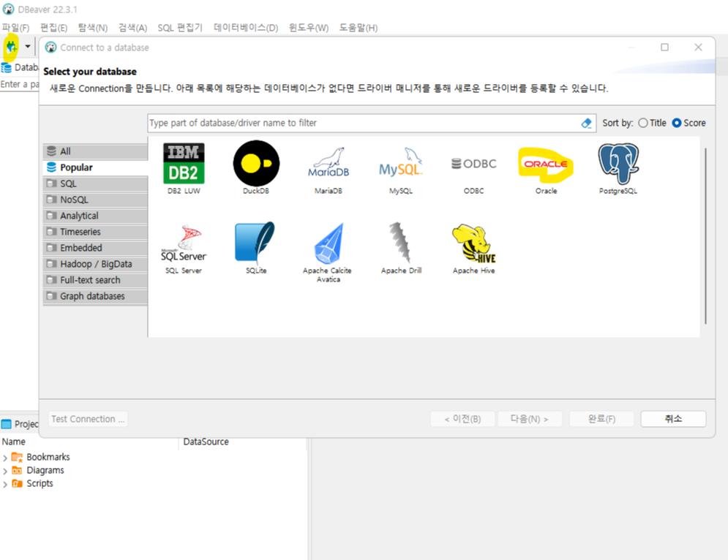728x560 pixels.
Task: Maximize the Connect to a database dialog
Action: (665, 48)
